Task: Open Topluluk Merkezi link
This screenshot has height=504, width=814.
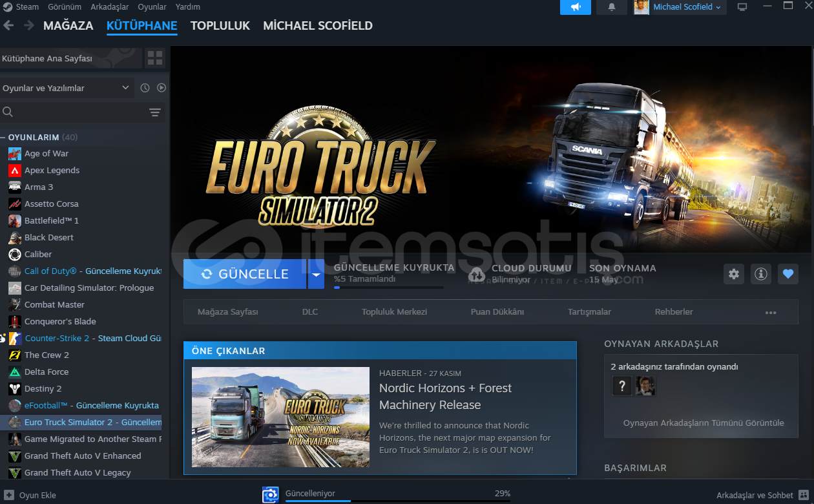Action: [395, 312]
